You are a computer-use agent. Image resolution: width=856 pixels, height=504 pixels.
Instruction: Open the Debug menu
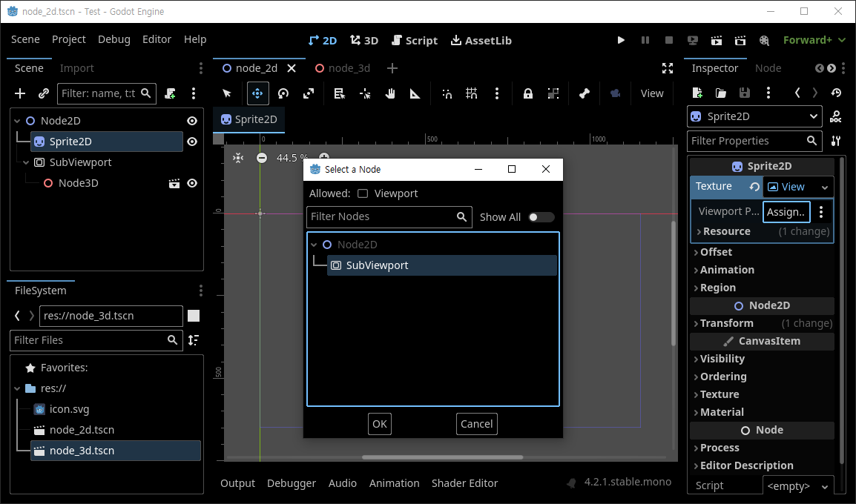click(x=114, y=39)
